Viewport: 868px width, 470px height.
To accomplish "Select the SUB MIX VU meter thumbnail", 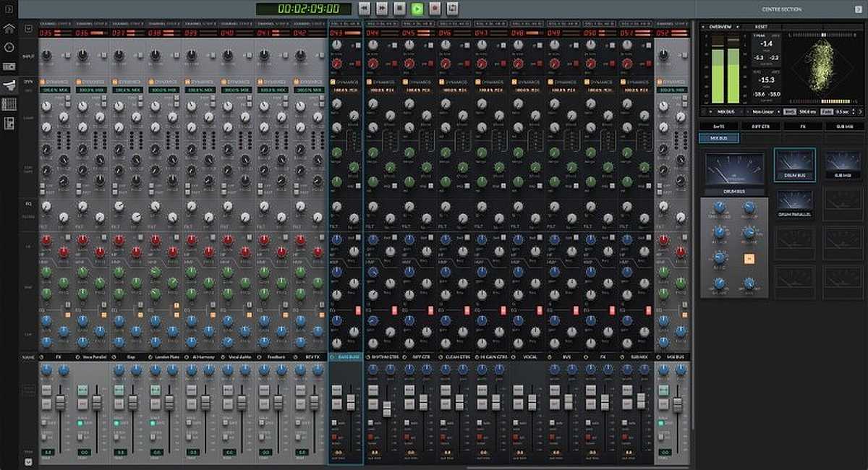I will [x=843, y=164].
